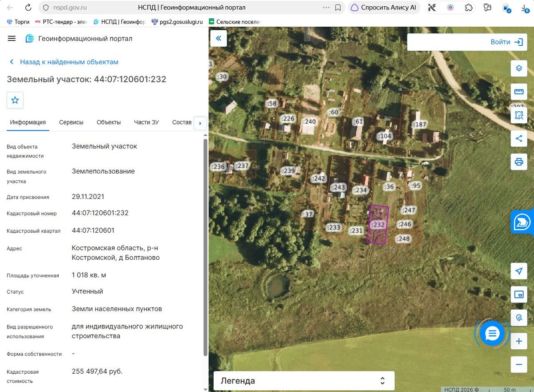
Task: Zoom out on the map
Action: pos(519,364)
